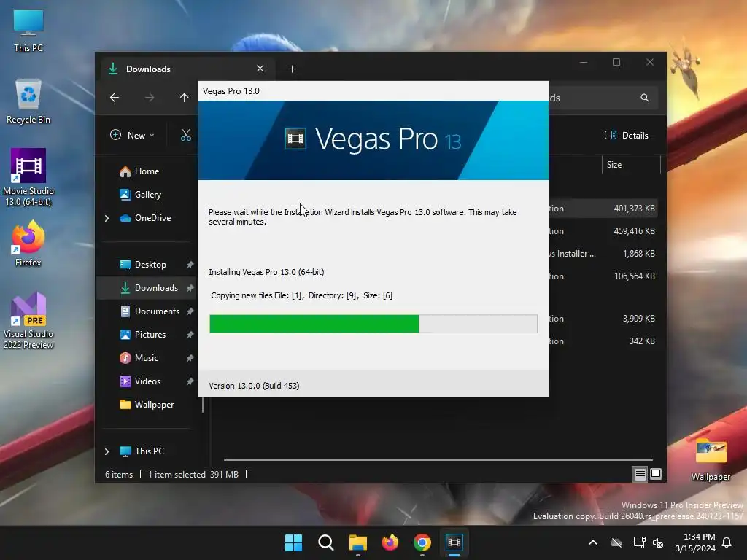This screenshot has height=560, width=747.
Task: Launch Movie Studio 13.0 (64-bit) shortcut
Action: (x=28, y=177)
